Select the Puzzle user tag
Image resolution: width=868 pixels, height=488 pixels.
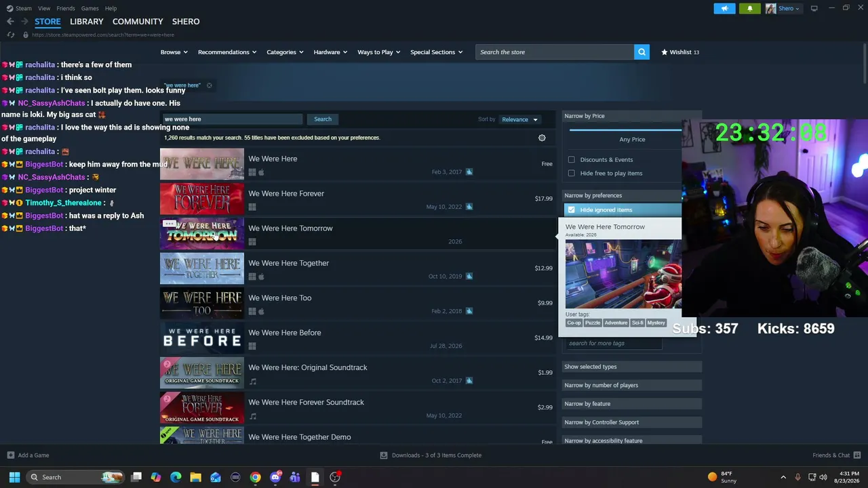click(593, 323)
